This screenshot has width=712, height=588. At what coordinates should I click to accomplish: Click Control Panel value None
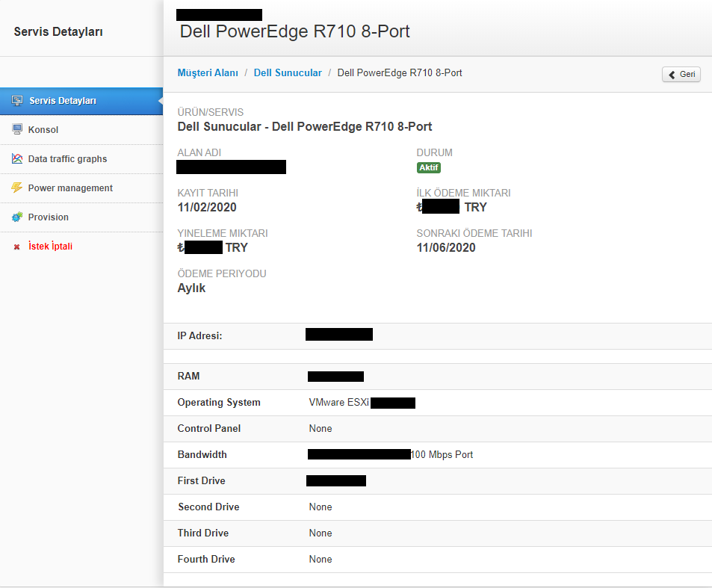(320, 429)
